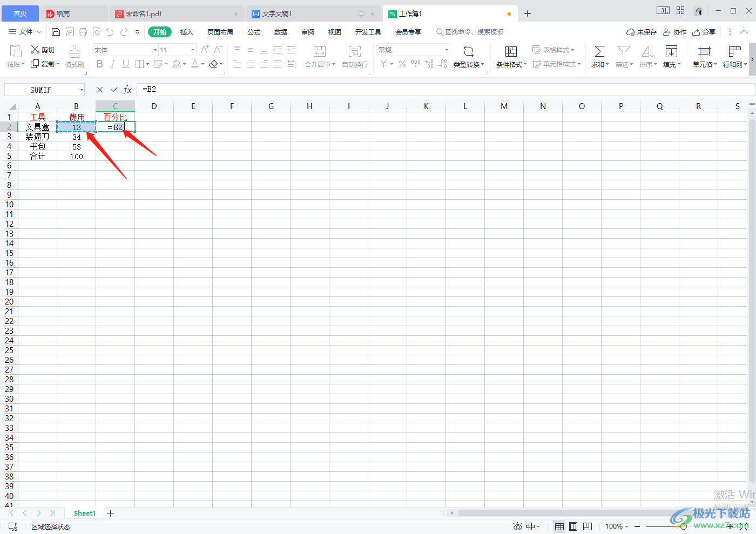The image size is (756, 534).
Task: Click the Collaborate (协作) button
Action: (675, 32)
